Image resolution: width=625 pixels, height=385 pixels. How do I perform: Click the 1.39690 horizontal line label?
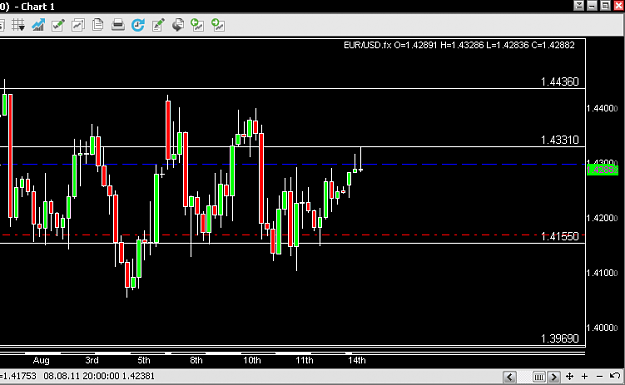pyautogui.click(x=560, y=339)
